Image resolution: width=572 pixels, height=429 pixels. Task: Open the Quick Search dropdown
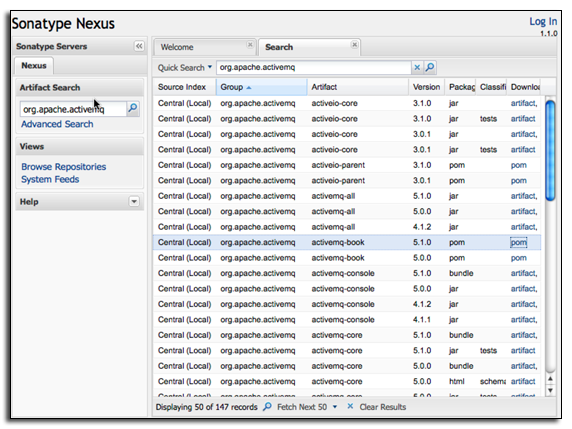click(x=184, y=67)
